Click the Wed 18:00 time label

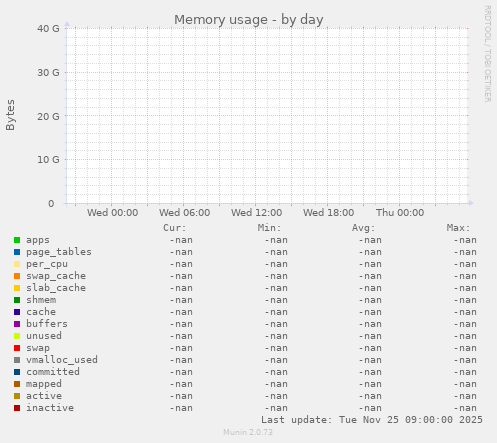pyautogui.click(x=329, y=213)
